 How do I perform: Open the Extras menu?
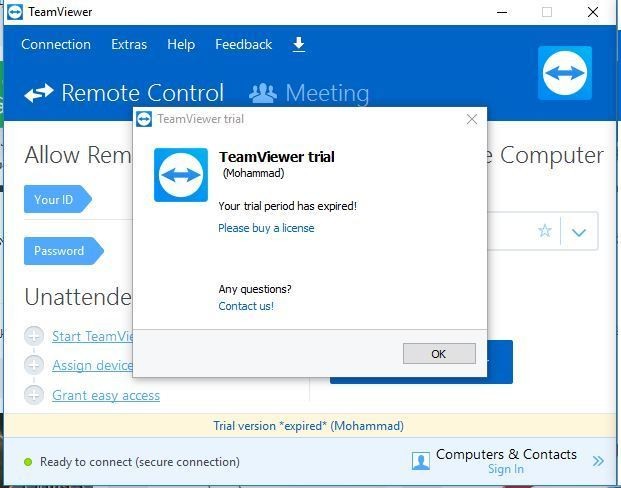click(x=129, y=44)
